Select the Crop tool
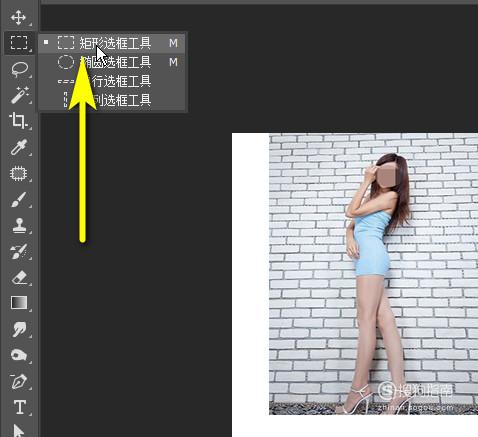 coord(18,121)
